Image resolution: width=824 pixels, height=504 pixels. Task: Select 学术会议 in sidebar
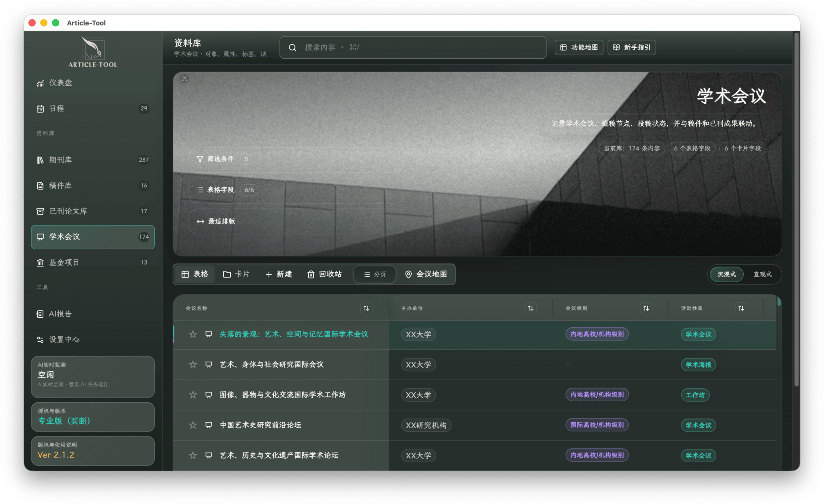[93, 237]
